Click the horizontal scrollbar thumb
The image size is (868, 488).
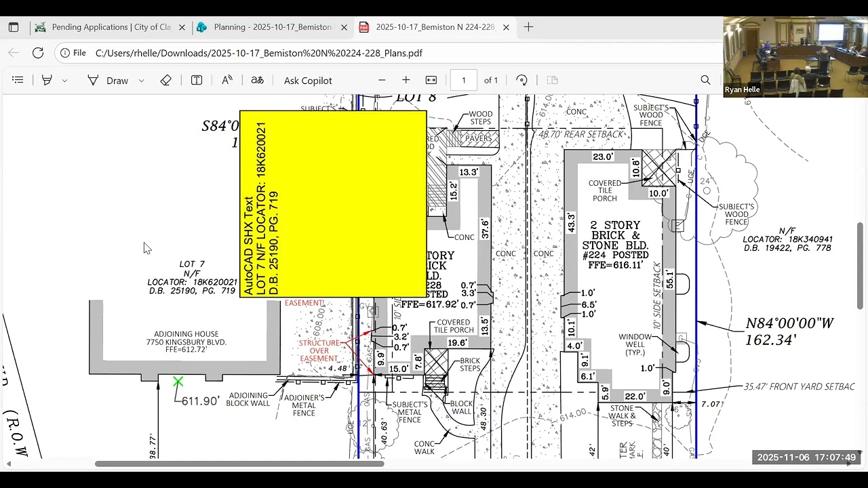click(x=239, y=464)
